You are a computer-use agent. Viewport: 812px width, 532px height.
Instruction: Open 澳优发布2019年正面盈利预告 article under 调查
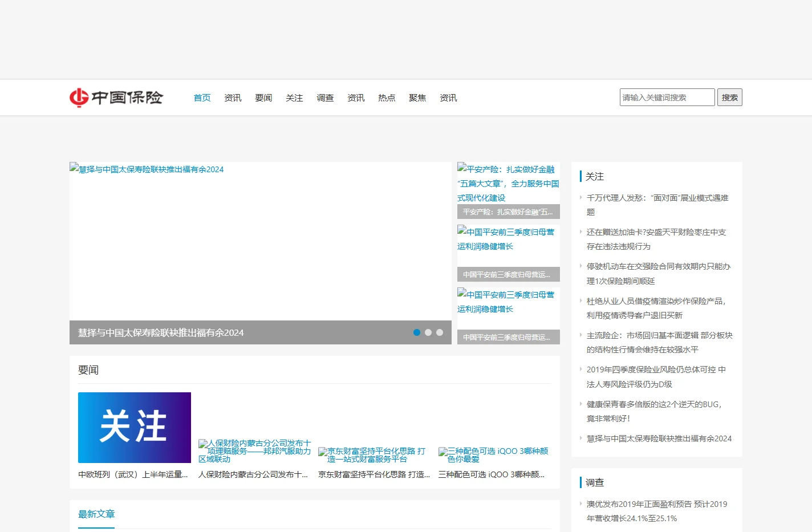657,511
